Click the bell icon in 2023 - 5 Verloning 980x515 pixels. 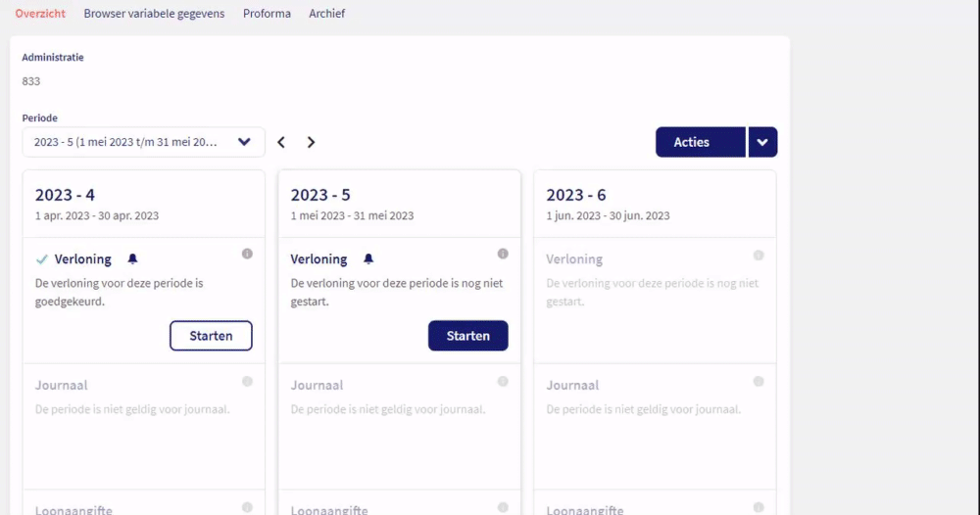tap(368, 259)
